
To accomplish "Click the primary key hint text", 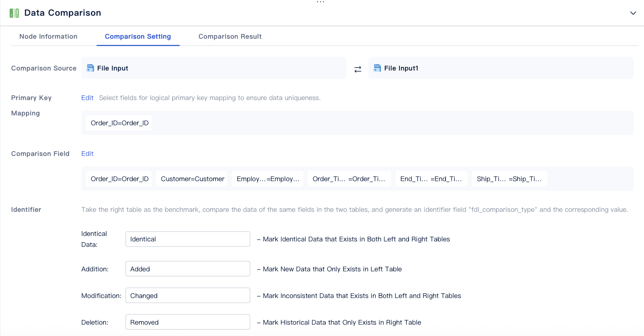I will 210,98.
